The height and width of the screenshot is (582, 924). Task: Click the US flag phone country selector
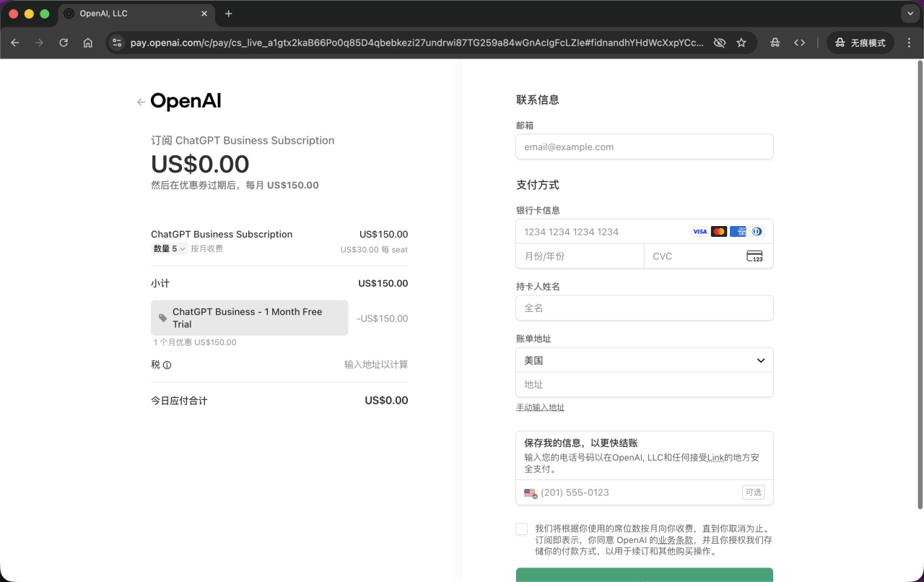click(531, 492)
